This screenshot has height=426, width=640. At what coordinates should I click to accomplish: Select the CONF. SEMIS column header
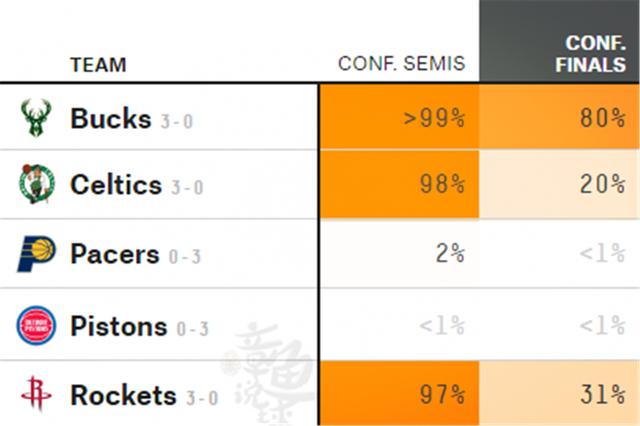(402, 64)
